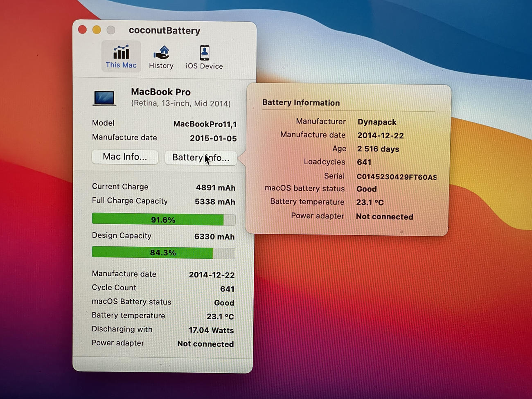
Task: Click the History hand-and-house icon
Action: [x=161, y=52]
